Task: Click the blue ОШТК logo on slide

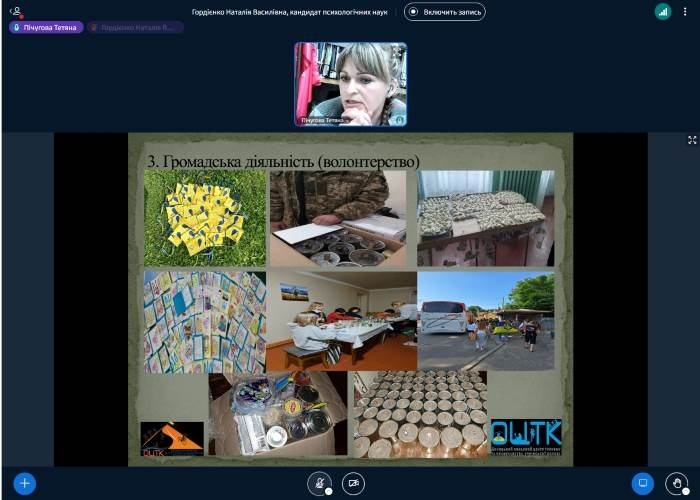Action: [x=526, y=436]
